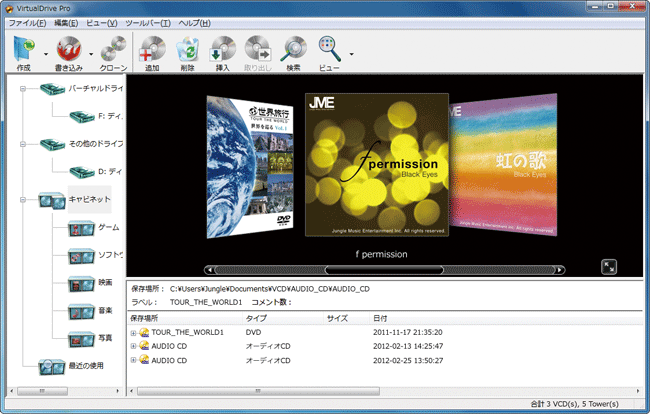Click the list panel horizontal scrollbar thumb
This screenshot has width=650, height=414.
pos(258,391)
